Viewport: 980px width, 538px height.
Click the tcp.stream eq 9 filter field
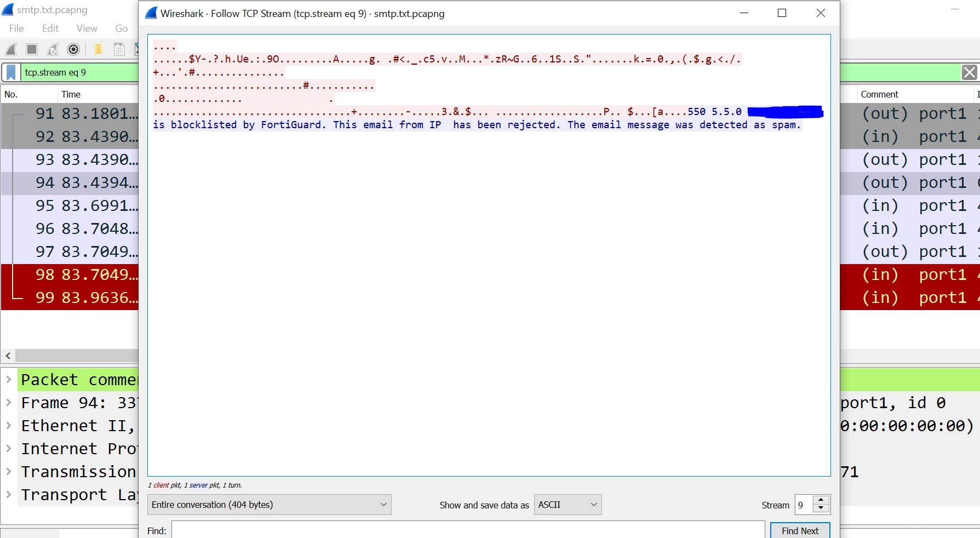(79, 72)
